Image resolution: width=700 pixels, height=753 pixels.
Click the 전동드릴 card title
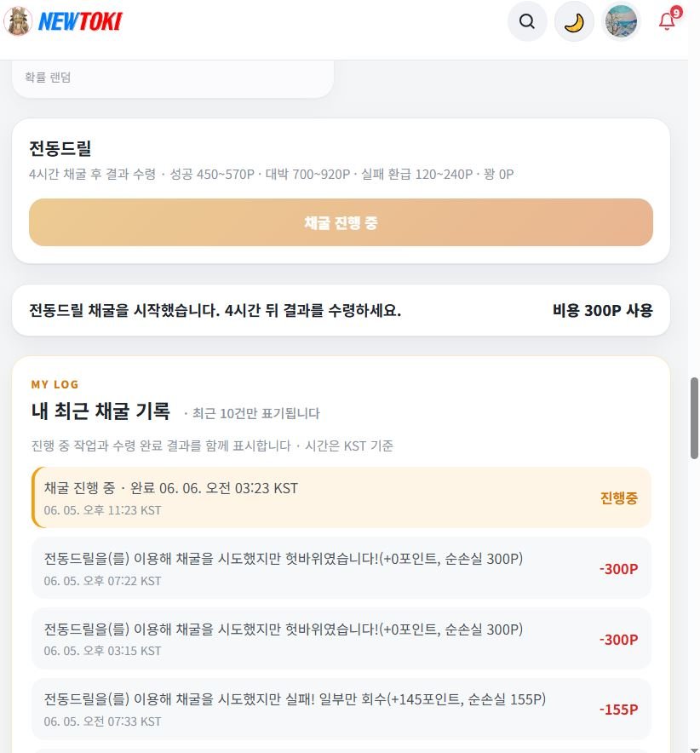pos(60,148)
